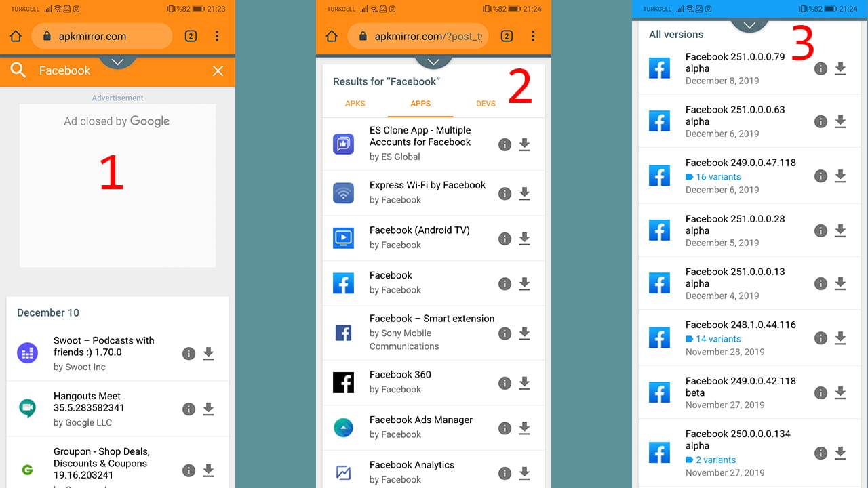The image size is (868, 488).
Task: Click the search magnifier icon beside Facebook
Action: [18, 70]
